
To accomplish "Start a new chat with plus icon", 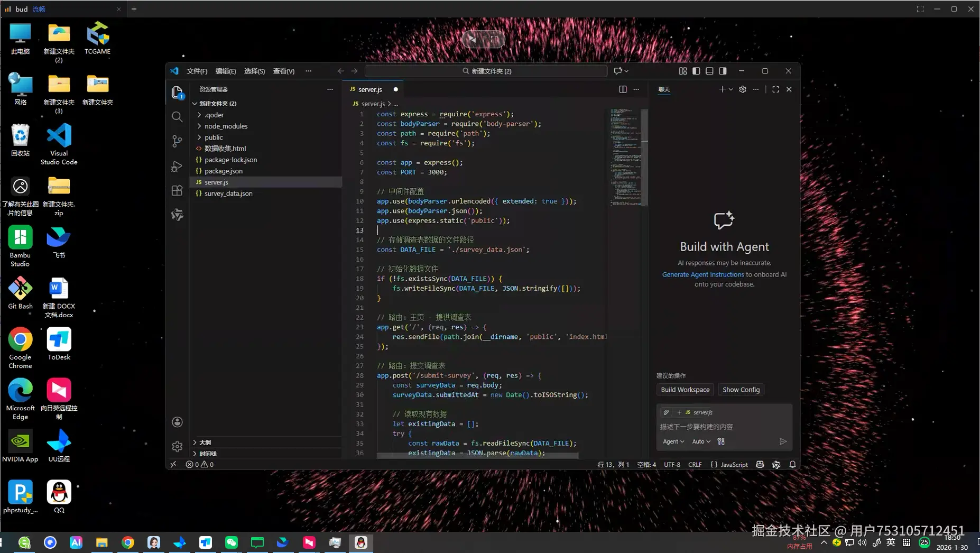I will click(x=722, y=89).
